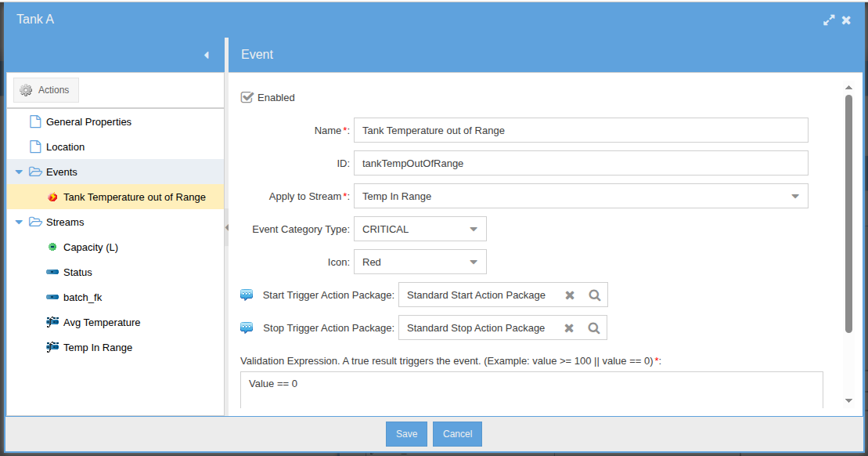Open the Actions gear menu
868x456 pixels.
click(x=46, y=90)
